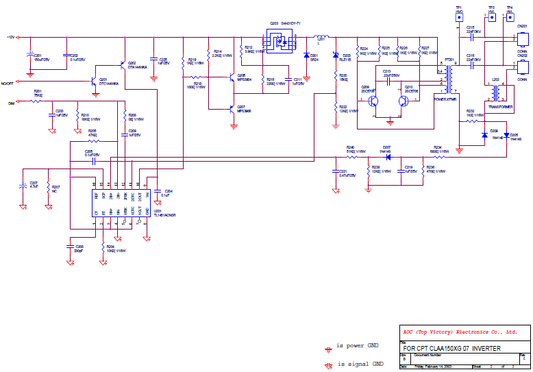
Task: Click the C213 capacitor between Q209 and Q210
Action: point(389,82)
